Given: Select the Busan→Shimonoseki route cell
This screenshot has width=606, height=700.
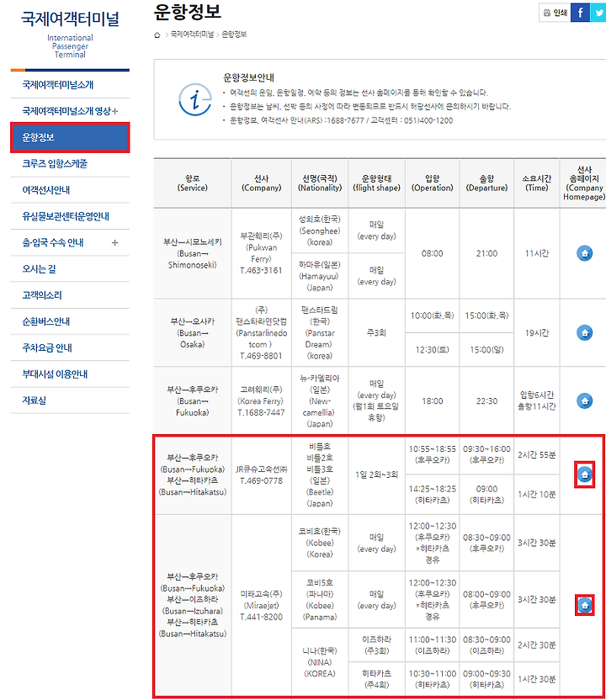Looking at the screenshot, I should (x=193, y=253).
